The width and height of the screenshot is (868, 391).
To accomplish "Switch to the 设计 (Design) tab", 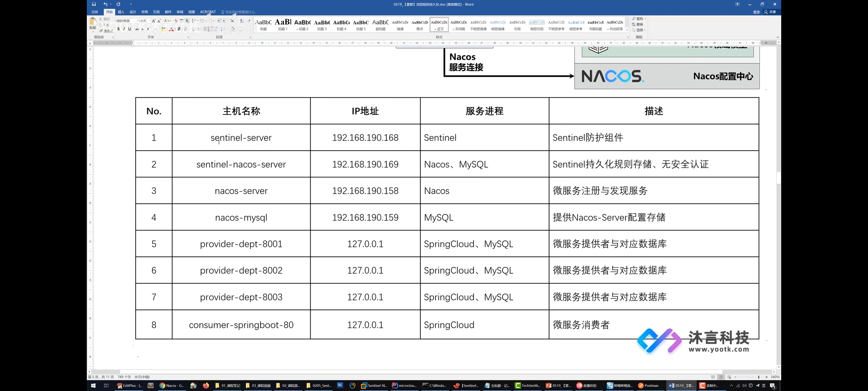I will 133,12.
